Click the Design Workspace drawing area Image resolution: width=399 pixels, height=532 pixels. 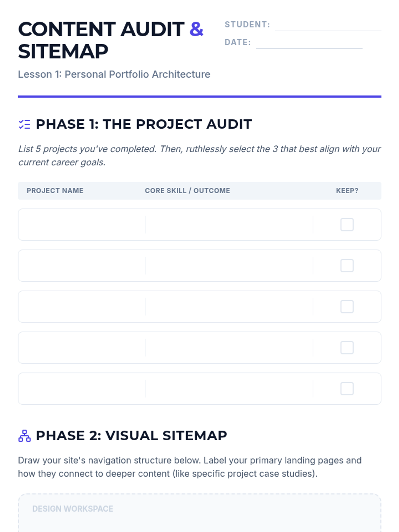(x=199, y=513)
